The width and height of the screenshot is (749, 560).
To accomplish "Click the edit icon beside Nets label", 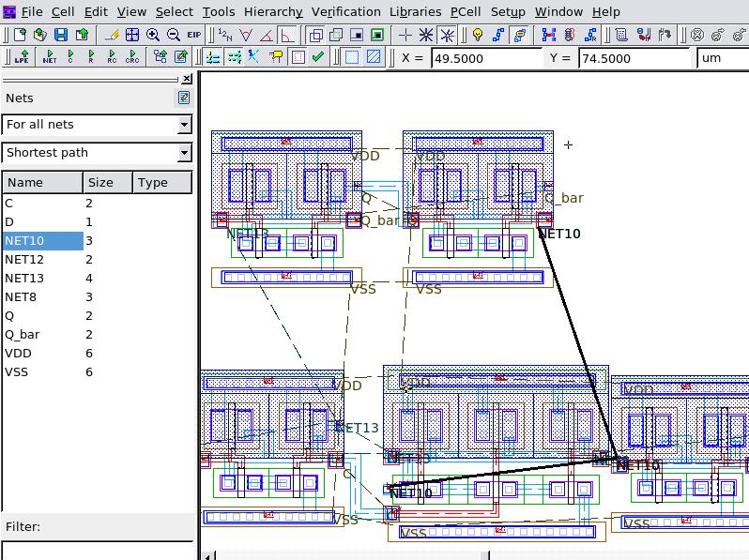I will [184, 98].
